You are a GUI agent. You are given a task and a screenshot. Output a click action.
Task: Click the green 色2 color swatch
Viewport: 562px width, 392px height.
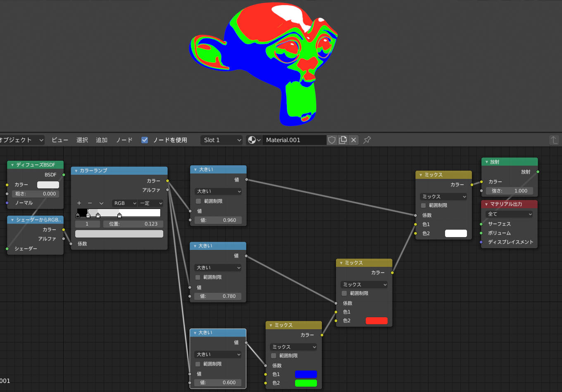pyautogui.click(x=306, y=383)
